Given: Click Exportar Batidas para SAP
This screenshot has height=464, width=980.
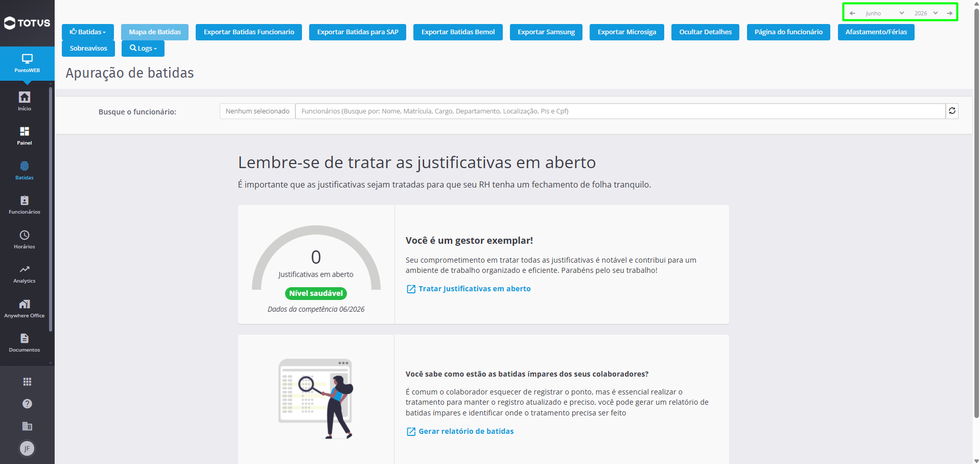Looking at the screenshot, I should 358,32.
